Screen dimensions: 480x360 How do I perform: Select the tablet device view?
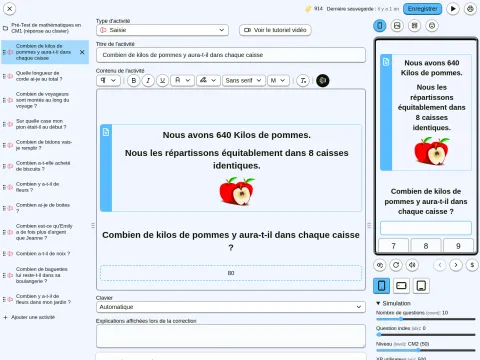tap(421, 286)
